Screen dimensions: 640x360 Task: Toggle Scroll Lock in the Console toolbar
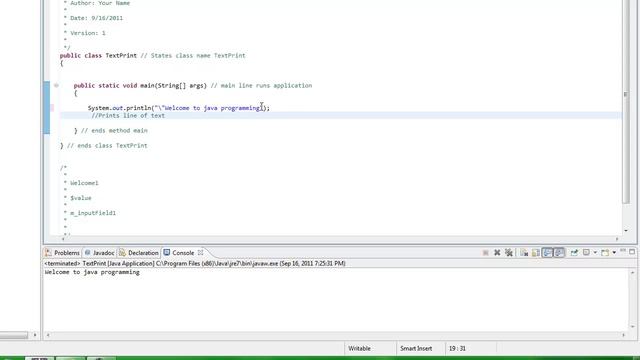[x=536, y=253]
